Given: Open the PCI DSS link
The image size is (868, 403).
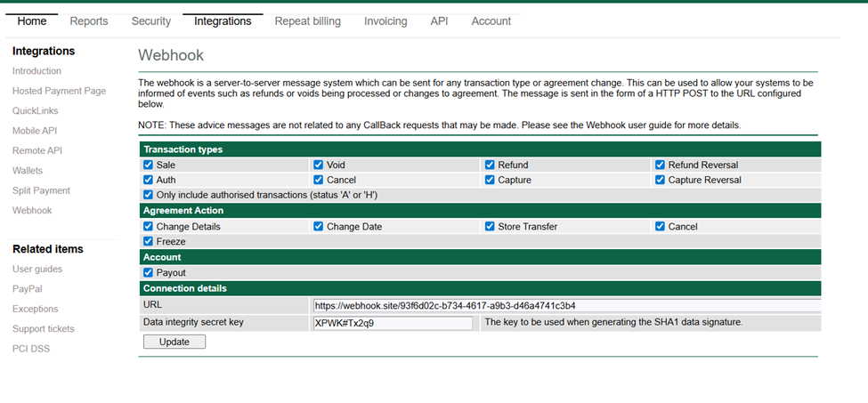Looking at the screenshot, I should pos(31,348).
